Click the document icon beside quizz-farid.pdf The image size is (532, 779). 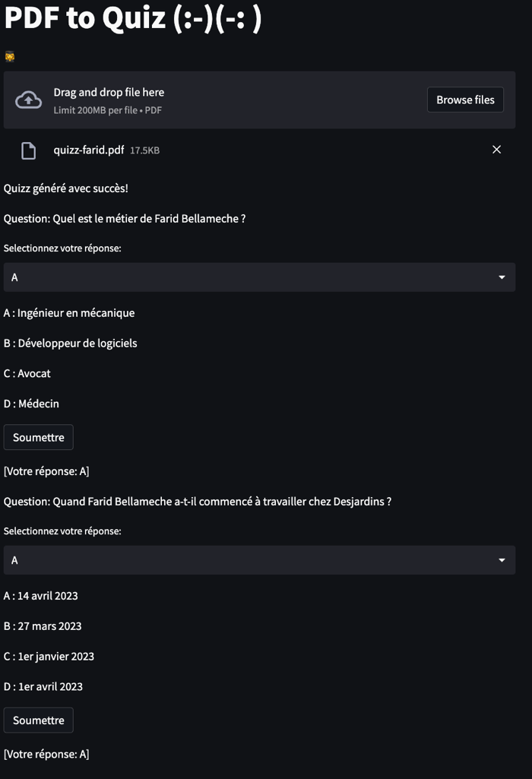pyautogui.click(x=28, y=150)
